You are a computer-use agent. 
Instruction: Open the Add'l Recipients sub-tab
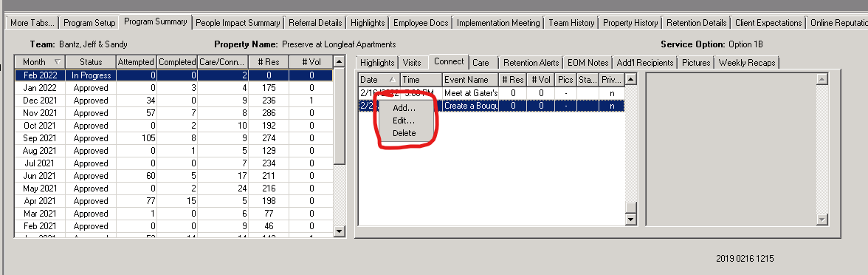click(645, 63)
